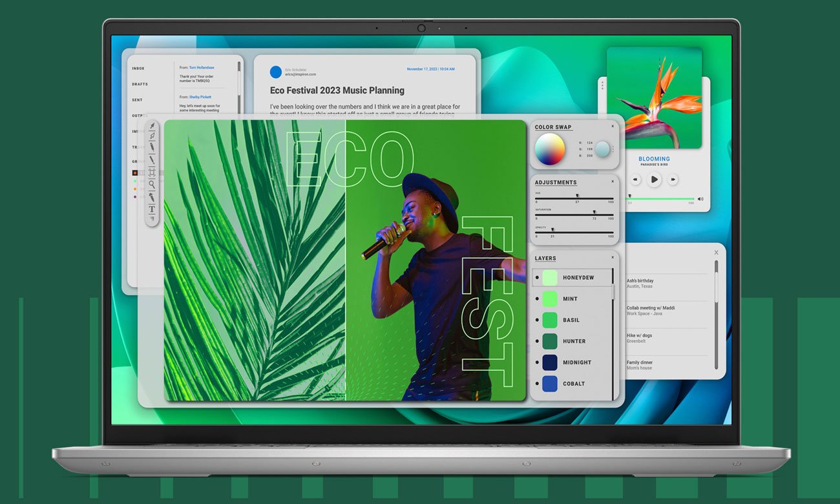Click the Saturation slider handle
Image resolution: width=840 pixels, height=504 pixels.
[x=594, y=212]
